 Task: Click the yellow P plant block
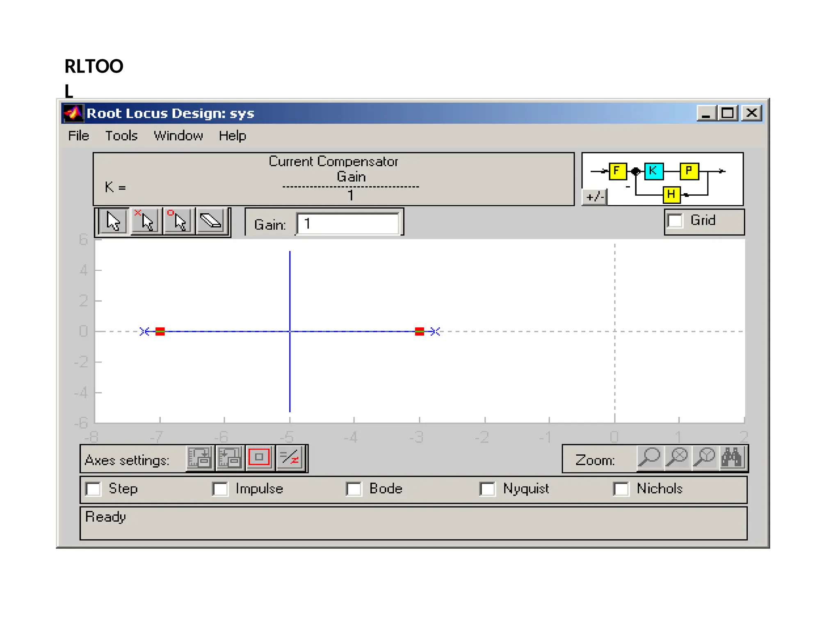tap(689, 171)
